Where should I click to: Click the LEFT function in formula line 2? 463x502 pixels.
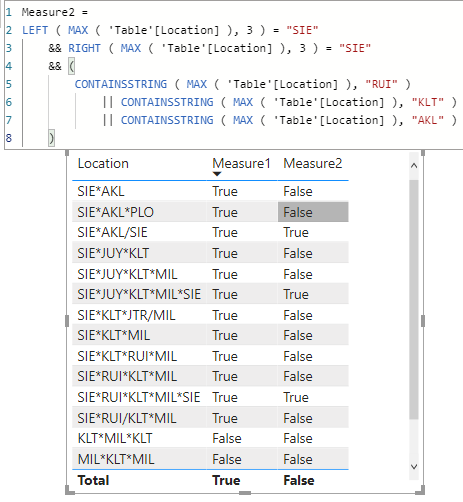pyautogui.click(x=35, y=30)
